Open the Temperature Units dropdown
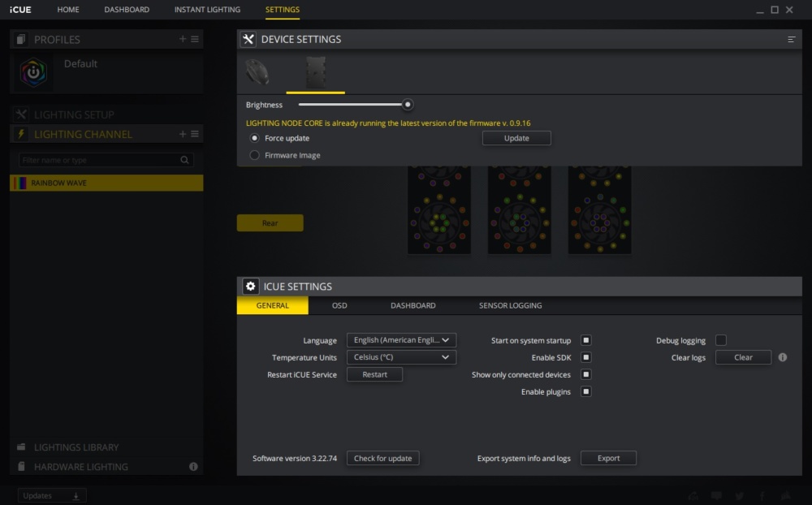 pyautogui.click(x=401, y=357)
